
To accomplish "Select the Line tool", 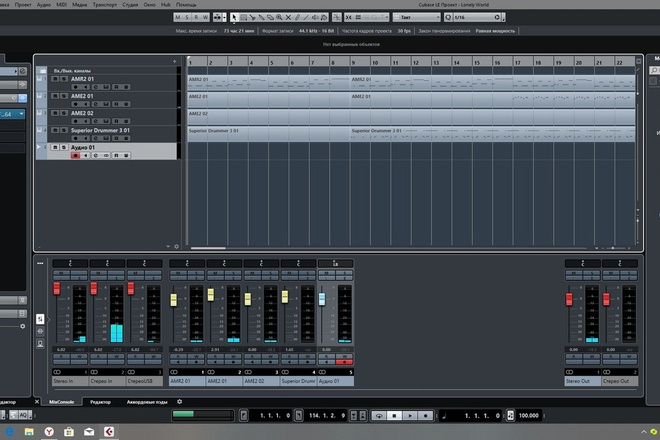I will click(x=306, y=17).
